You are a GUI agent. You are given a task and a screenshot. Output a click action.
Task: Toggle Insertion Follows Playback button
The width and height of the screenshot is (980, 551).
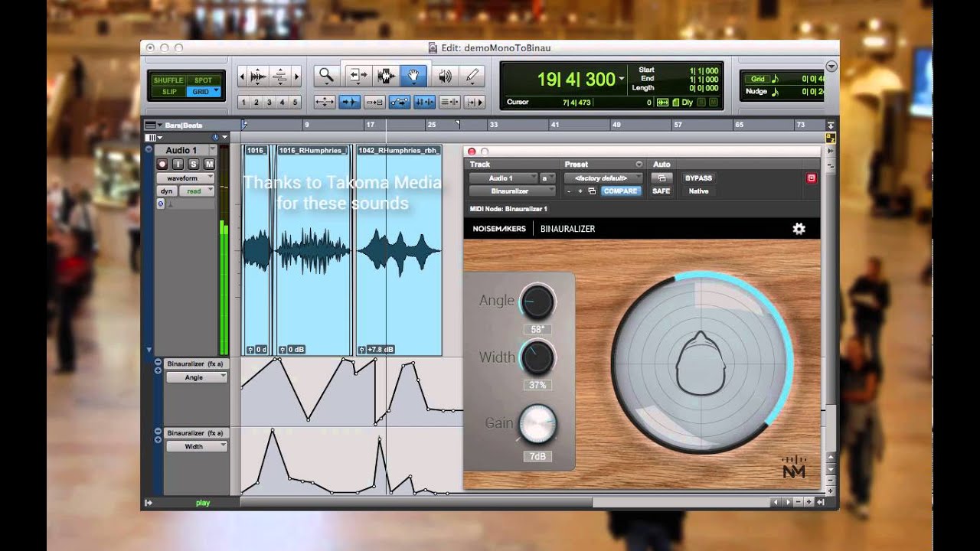(x=475, y=101)
